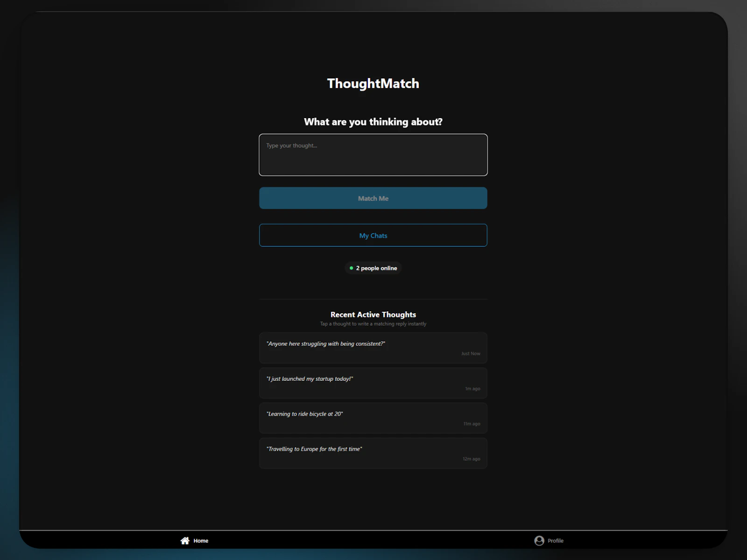Click the '2 people online' status badge

[x=373, y=268]
